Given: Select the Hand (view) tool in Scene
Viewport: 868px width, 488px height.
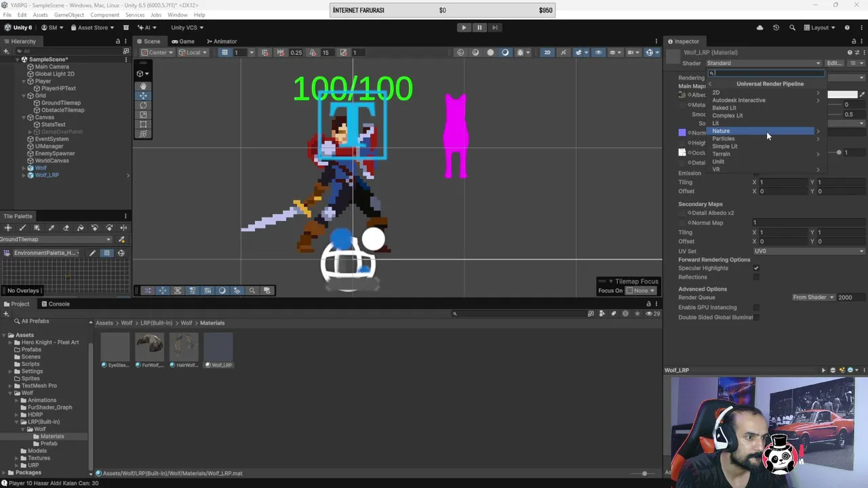Looking at the screenshot, I should point(143,86).
